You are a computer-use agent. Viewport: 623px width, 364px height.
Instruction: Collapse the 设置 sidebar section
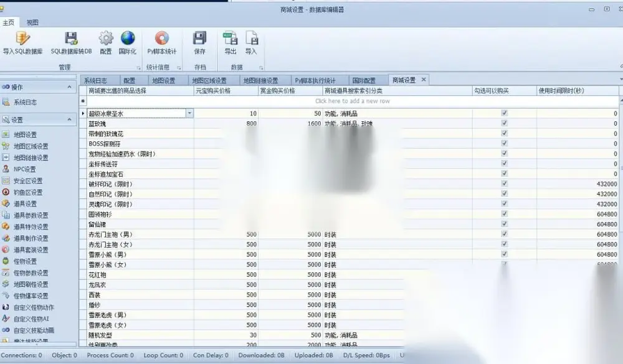[x=70, y=119]
